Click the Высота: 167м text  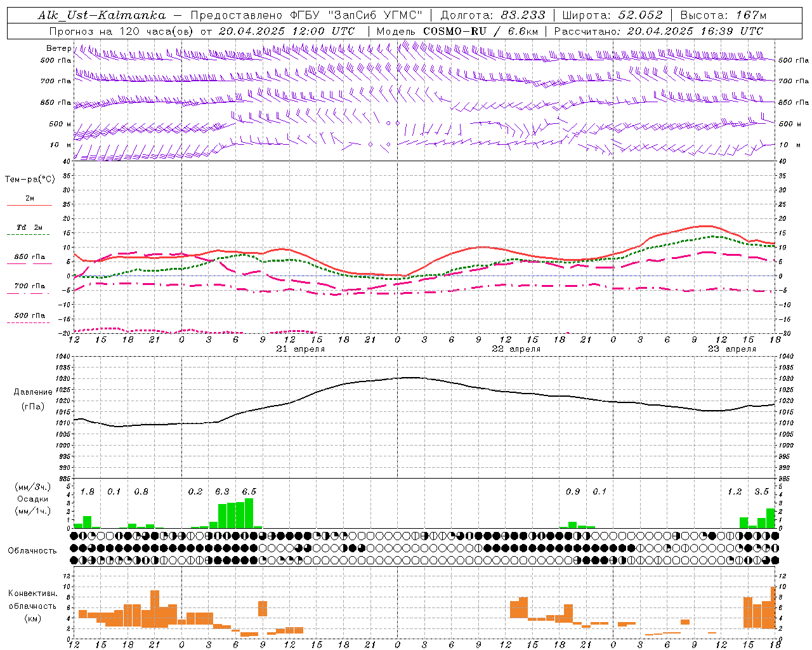tap(723, 15)
